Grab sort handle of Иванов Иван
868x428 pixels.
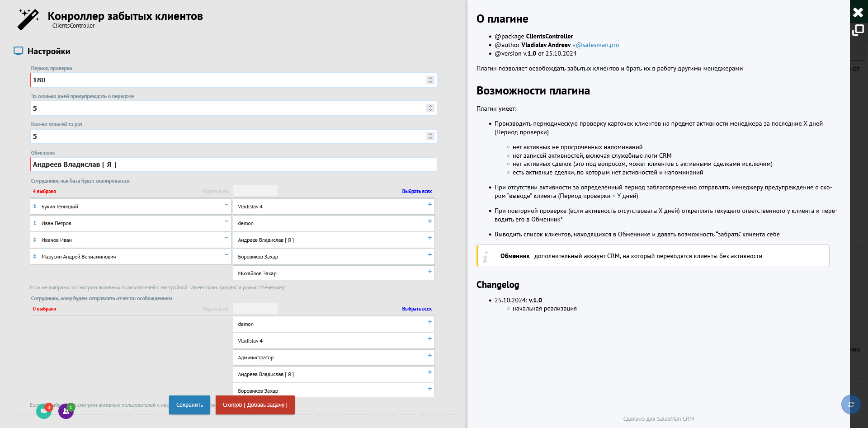(35, 240)
